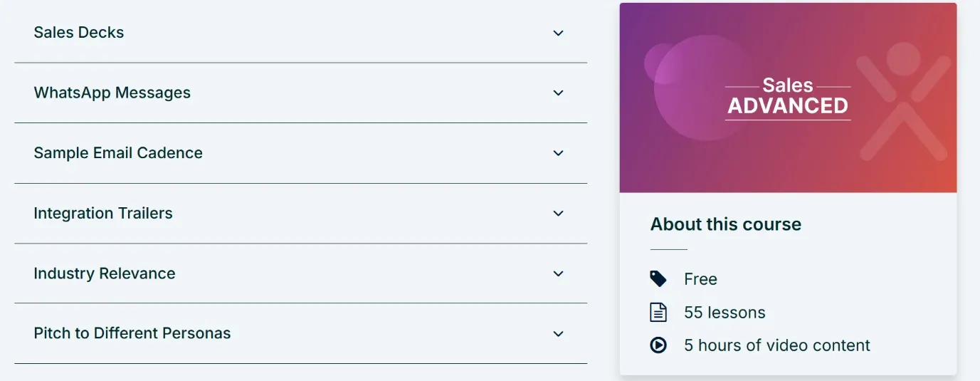Click the About this course heading
This screenshot has width=980, height=381.
726,224
